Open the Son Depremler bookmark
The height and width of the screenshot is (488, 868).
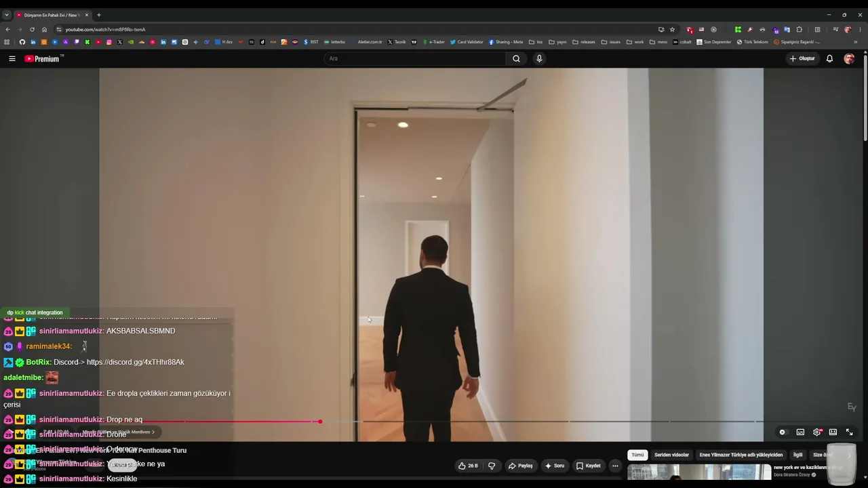[x=714, y=42]
